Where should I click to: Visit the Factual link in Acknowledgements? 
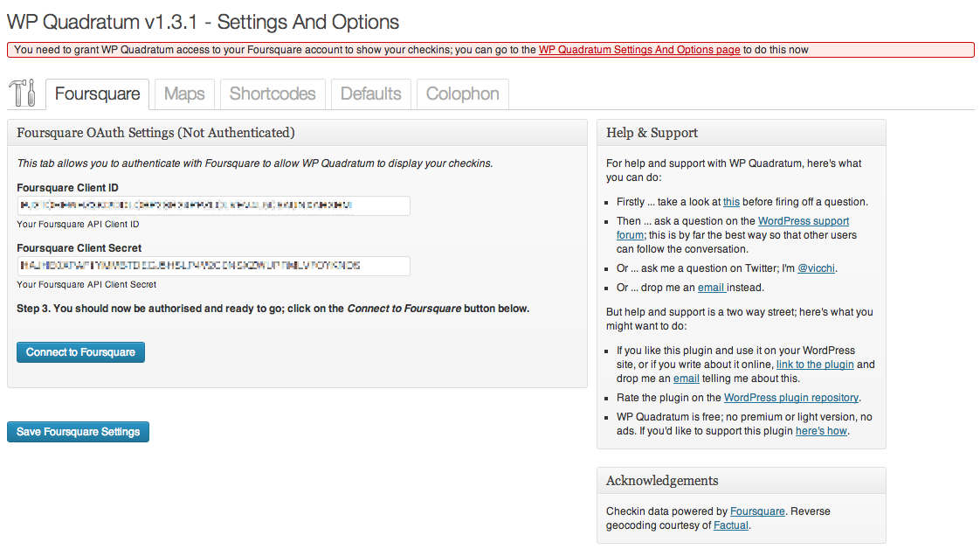pyautogui.click(x=730, y=525)
